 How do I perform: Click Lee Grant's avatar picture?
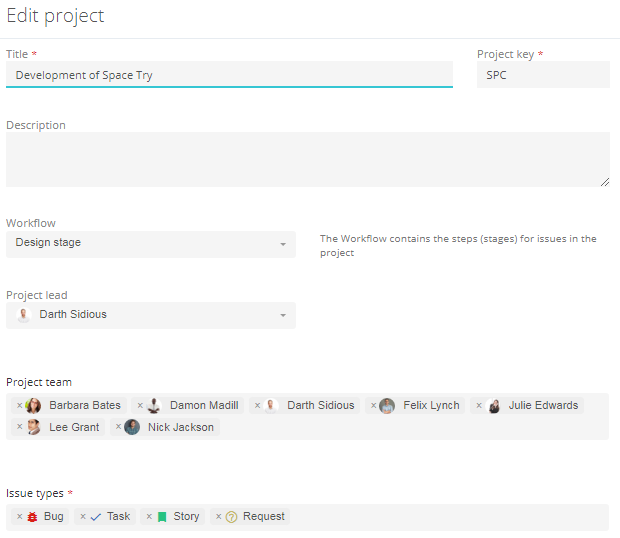tap(33, 427)
